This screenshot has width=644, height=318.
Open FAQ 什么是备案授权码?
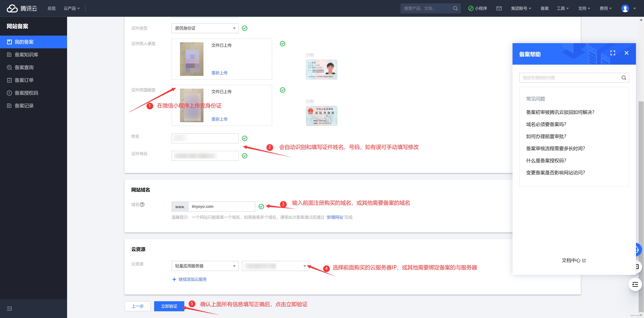[546, 161]
